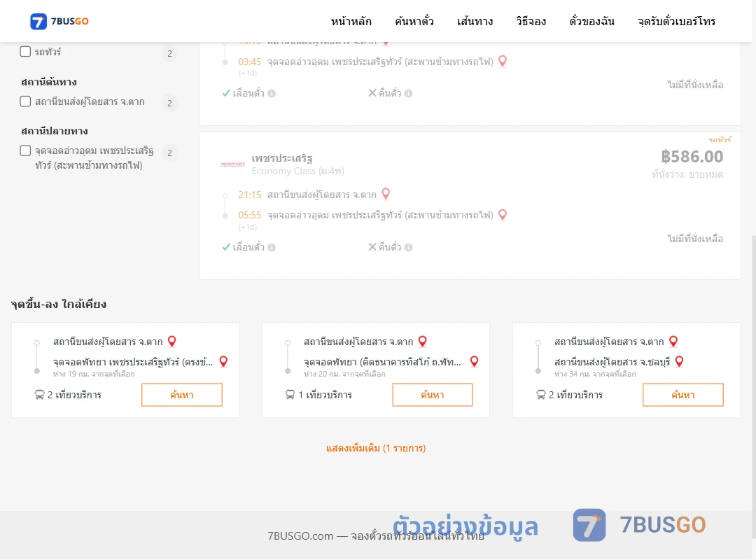Click bus icon beside 1 เที่ยวบริการ
This screenshot has width=756, height=560.
pyautogui.click(x=290, y=395)
